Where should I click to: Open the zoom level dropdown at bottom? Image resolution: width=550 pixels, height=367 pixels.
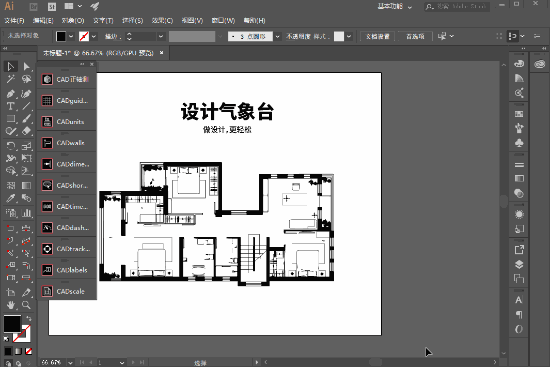click(x=71, y=362)
